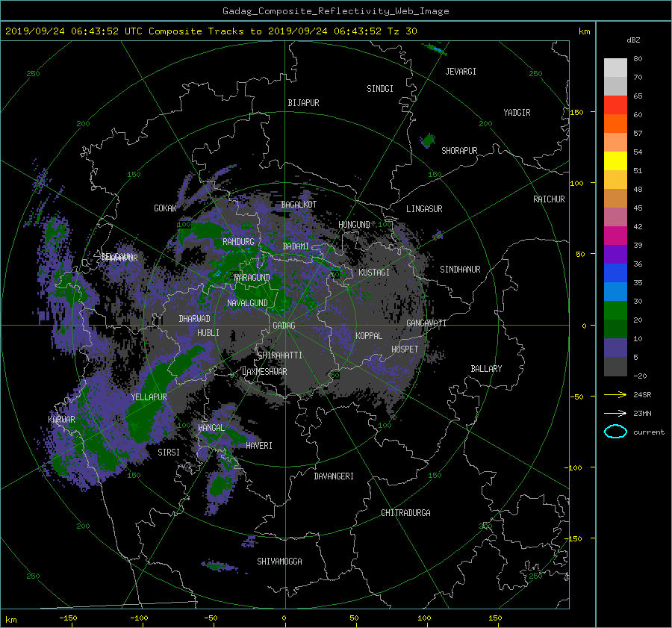Click the BIJAPUR city label

[x=303, y=103]
